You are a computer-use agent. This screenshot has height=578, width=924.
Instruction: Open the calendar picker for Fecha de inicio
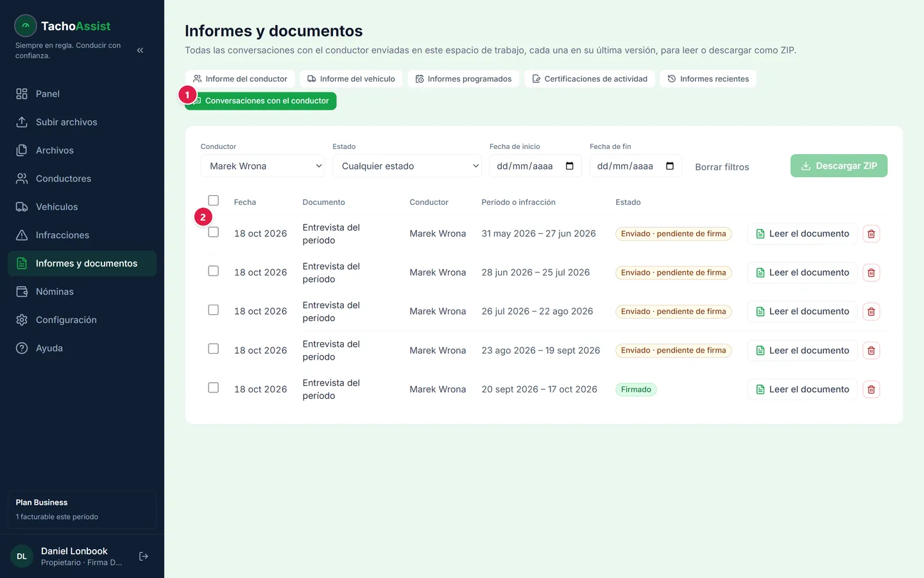coord(569,166)
